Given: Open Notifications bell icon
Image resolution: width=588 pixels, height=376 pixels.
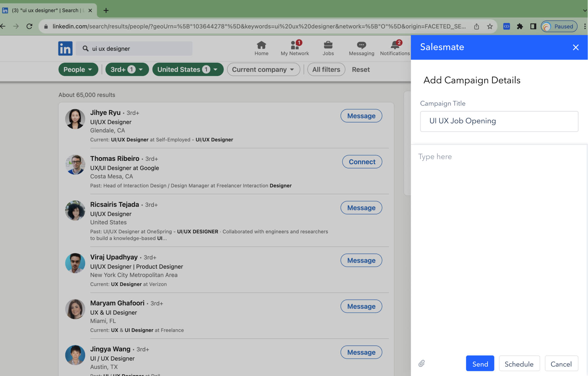Looking at the screenshot, I should point(395,48).
